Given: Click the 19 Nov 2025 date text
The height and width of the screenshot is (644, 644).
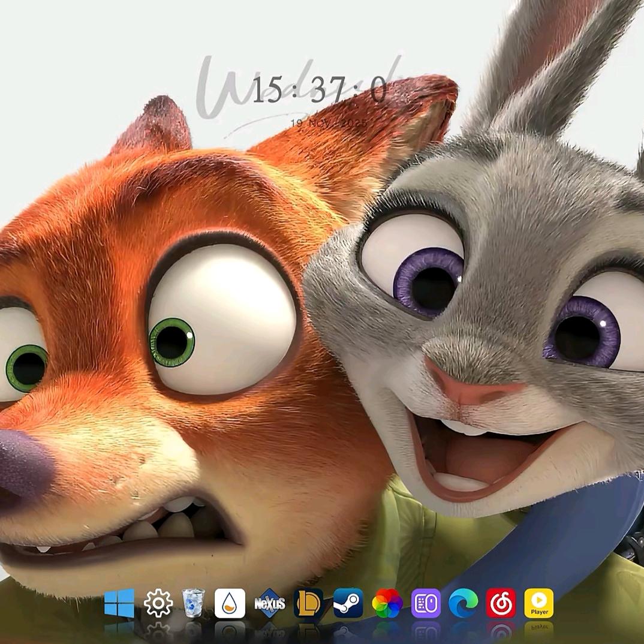Looking at the screenshot, I should tap(329, 123).
